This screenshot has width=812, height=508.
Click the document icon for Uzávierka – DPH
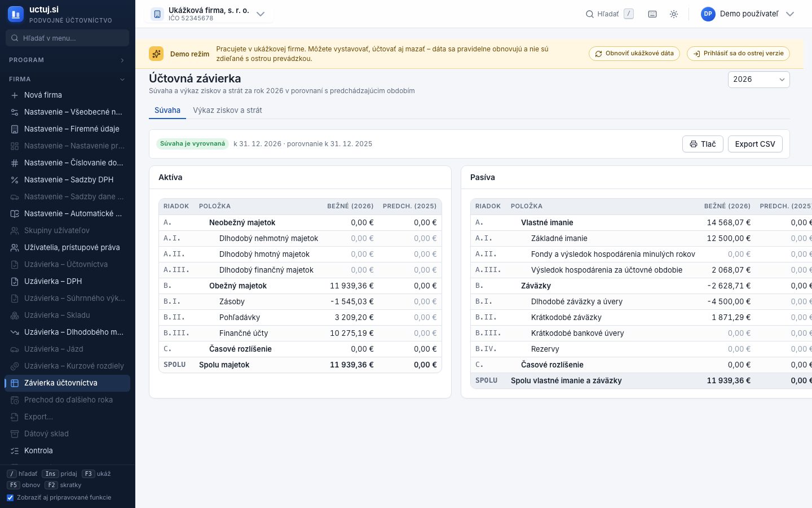[x=15, y=281]
